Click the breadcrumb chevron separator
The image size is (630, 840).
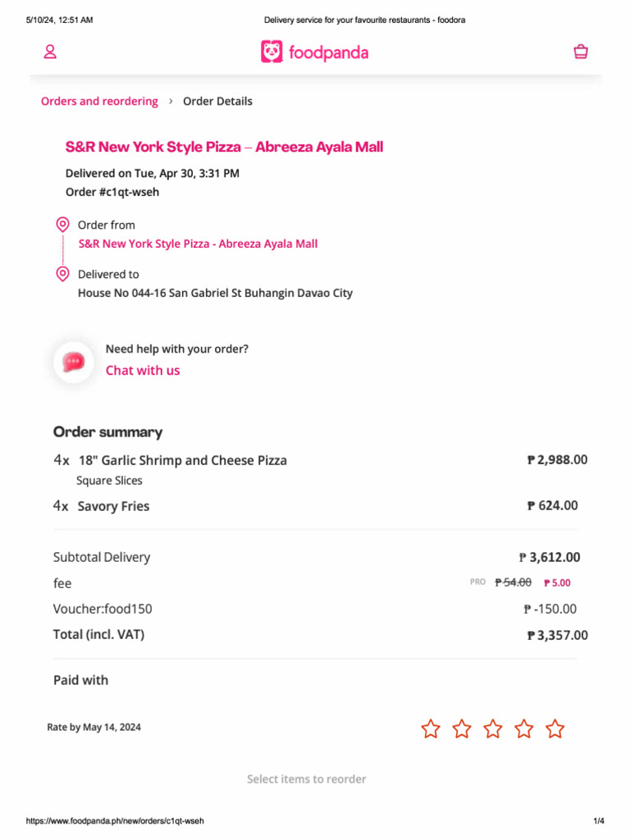point(171,102)
